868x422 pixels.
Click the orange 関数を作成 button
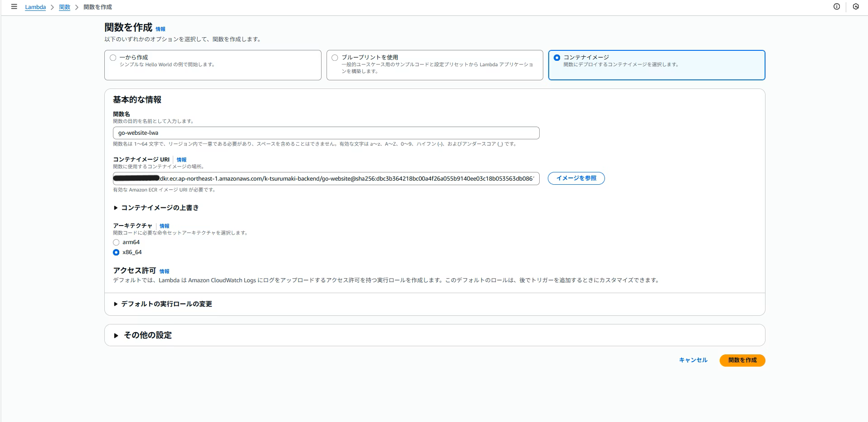742,360
